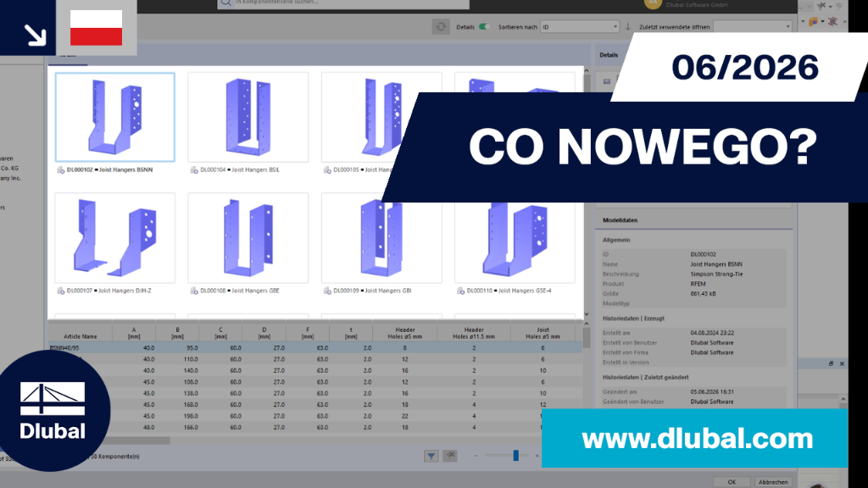This screenshot has width=868, height=488.
Task: Click the minus sign left of zoom slider
Action: [476, 456]
